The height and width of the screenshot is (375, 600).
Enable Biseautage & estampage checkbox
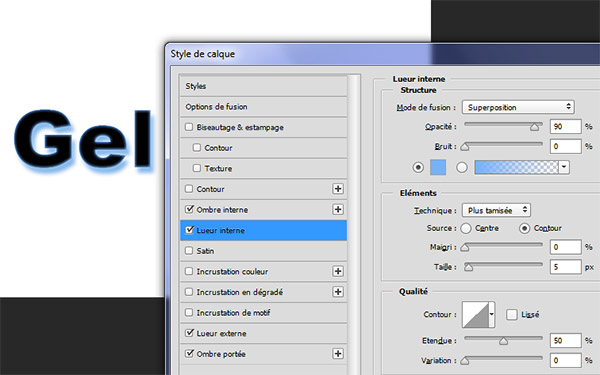click(189, 127)
